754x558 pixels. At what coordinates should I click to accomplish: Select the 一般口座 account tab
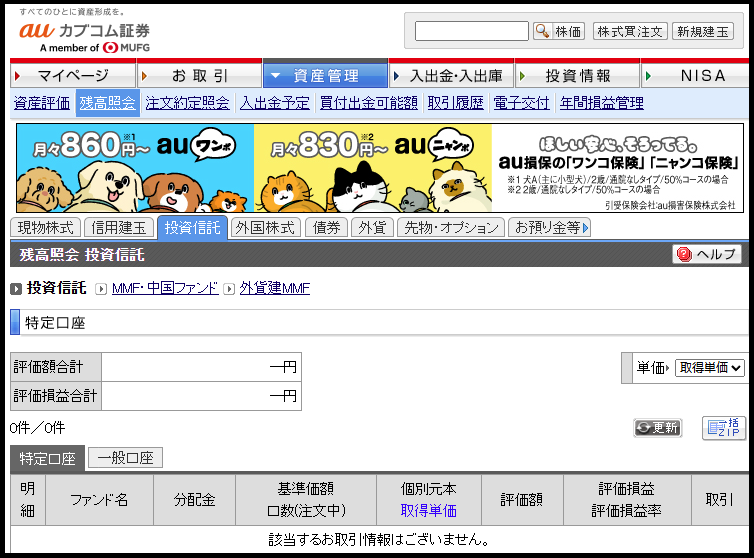pos(126,458)
